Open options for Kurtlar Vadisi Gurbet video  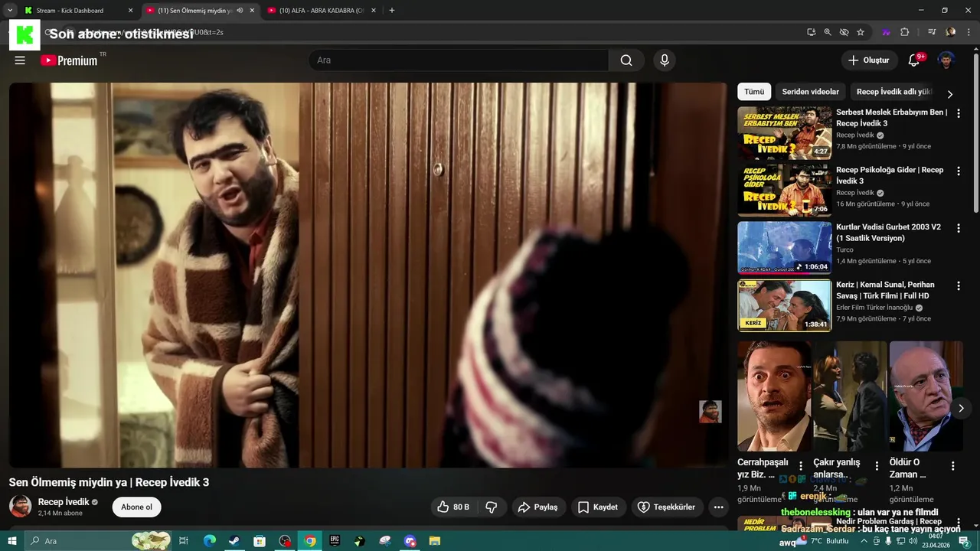click(958, 228)
